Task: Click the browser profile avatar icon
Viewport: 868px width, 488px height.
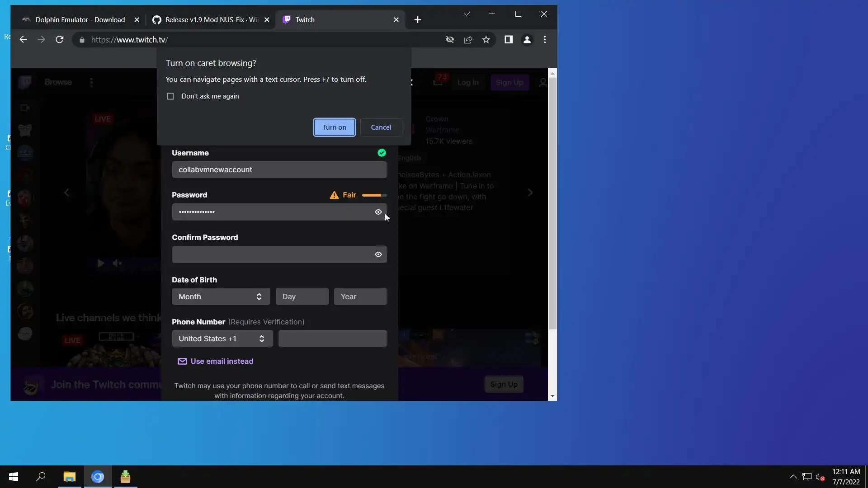Action: click(527, 40)
